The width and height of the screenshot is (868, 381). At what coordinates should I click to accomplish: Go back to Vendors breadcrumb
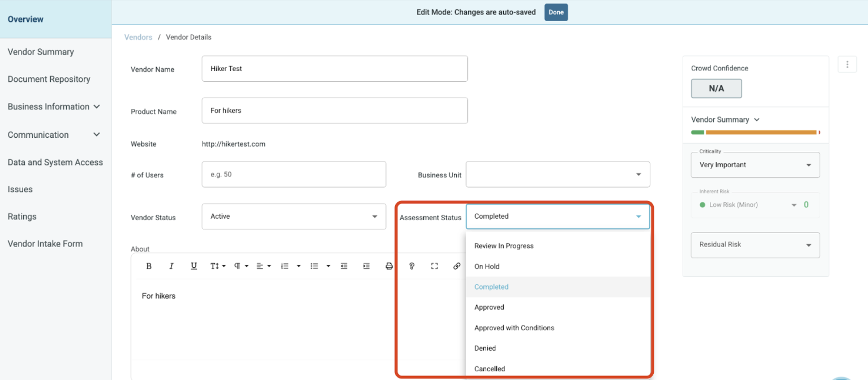(138, 37)
